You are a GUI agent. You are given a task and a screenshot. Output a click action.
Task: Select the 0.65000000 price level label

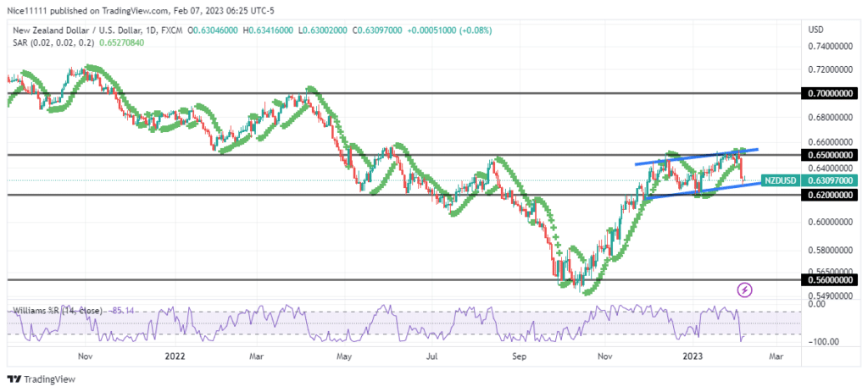(x=830, y=156)
